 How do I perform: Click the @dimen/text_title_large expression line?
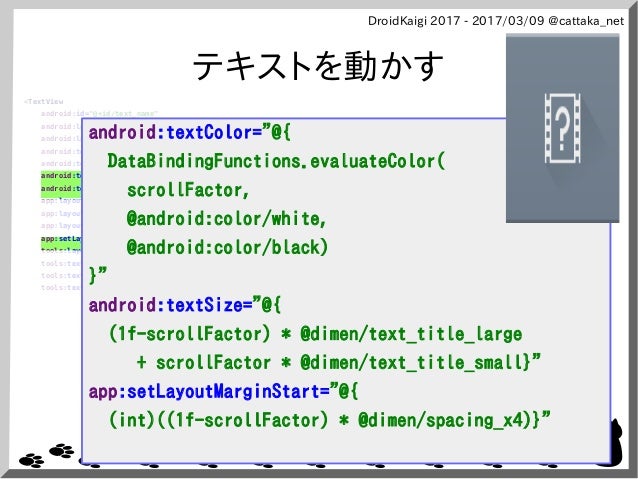pyautogui.click(x=315, y=334)
